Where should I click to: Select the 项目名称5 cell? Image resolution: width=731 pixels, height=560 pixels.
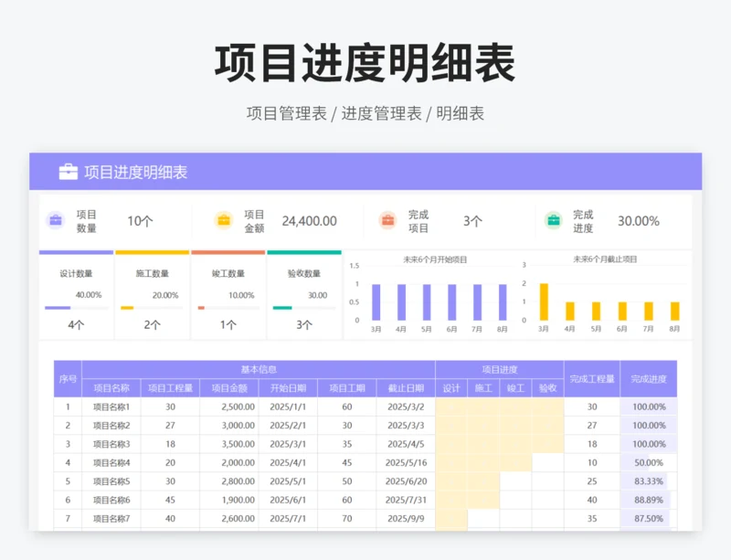pos(111,481)
